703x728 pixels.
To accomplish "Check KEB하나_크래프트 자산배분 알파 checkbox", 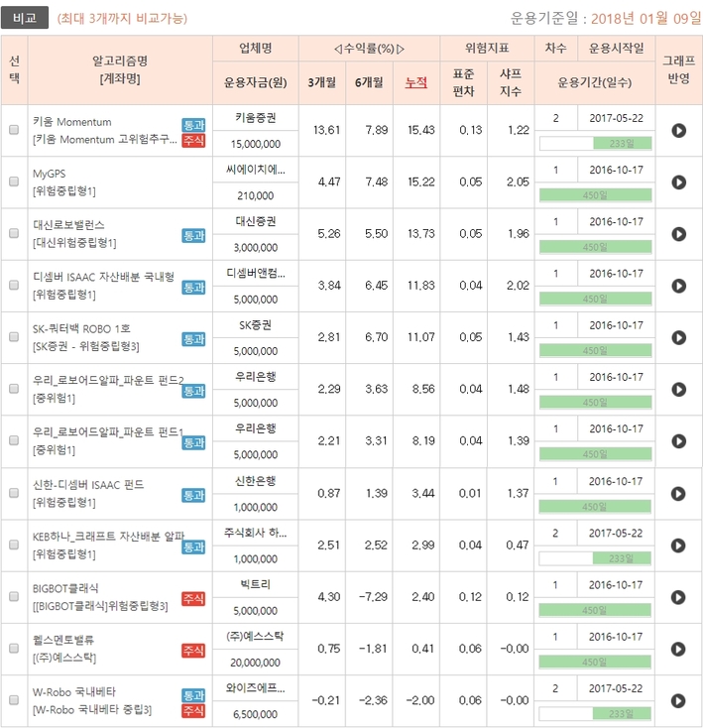I will coord(14,545).
